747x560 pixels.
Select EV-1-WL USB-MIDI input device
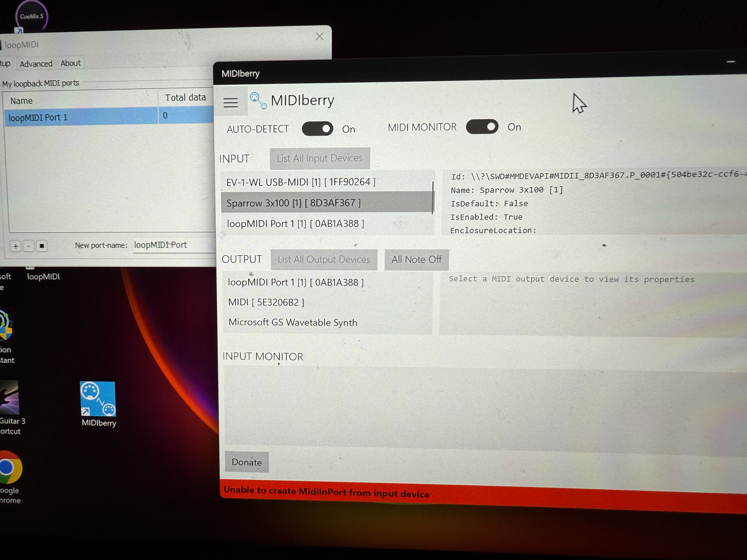point(301,182)
